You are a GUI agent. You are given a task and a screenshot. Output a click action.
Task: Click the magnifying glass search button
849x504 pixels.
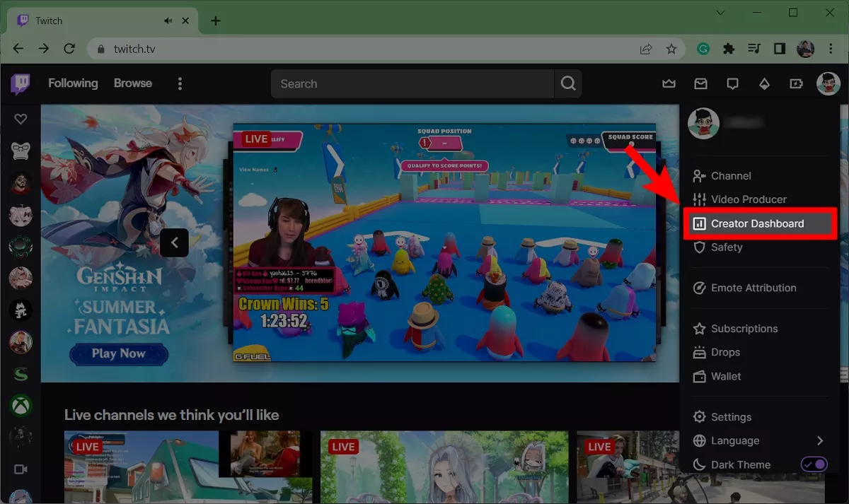[x=568, y=83]
